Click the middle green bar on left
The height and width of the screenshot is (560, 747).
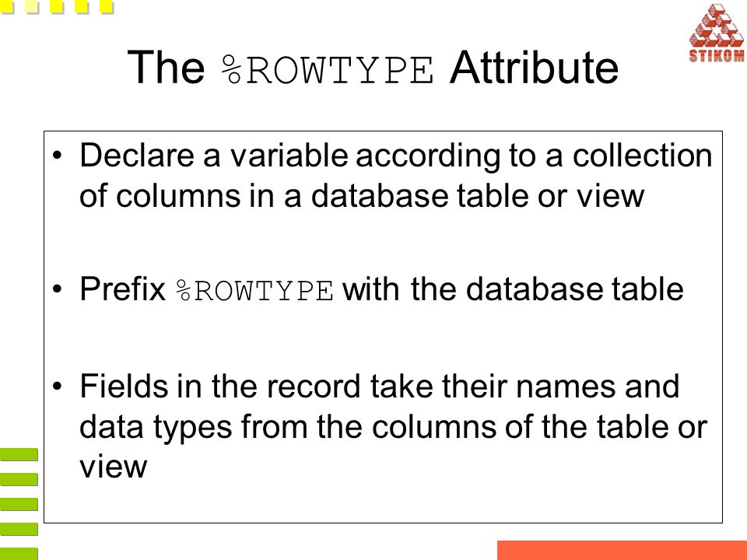19,504
